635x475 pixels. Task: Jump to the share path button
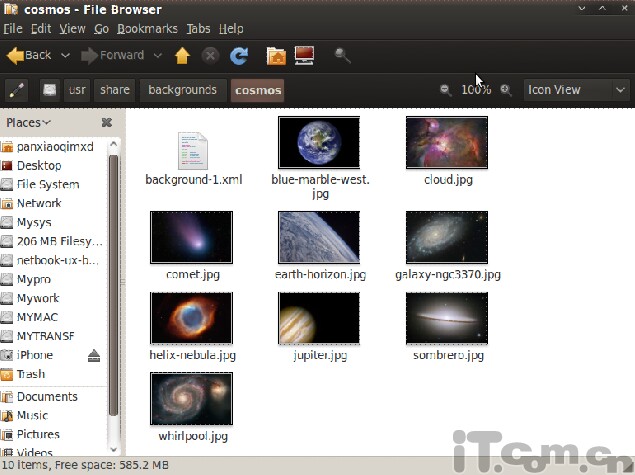pyautogui.click(x=115, y=90)
